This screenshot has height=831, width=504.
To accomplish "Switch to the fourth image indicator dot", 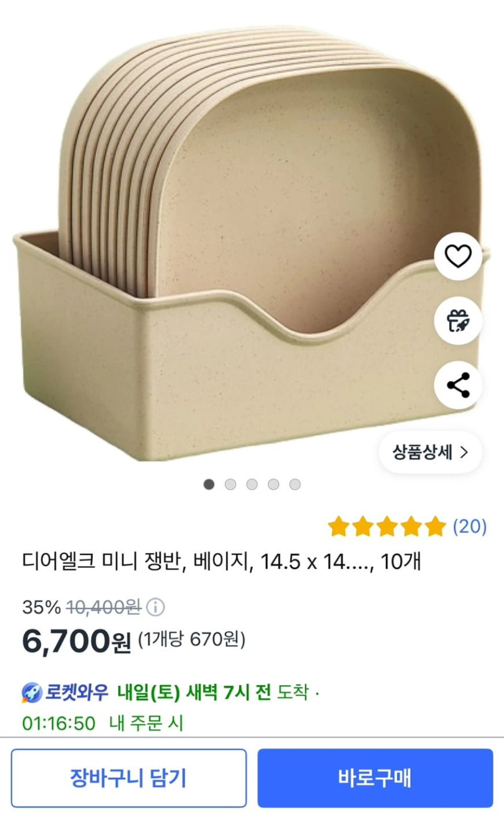I will tap(273, 484).
